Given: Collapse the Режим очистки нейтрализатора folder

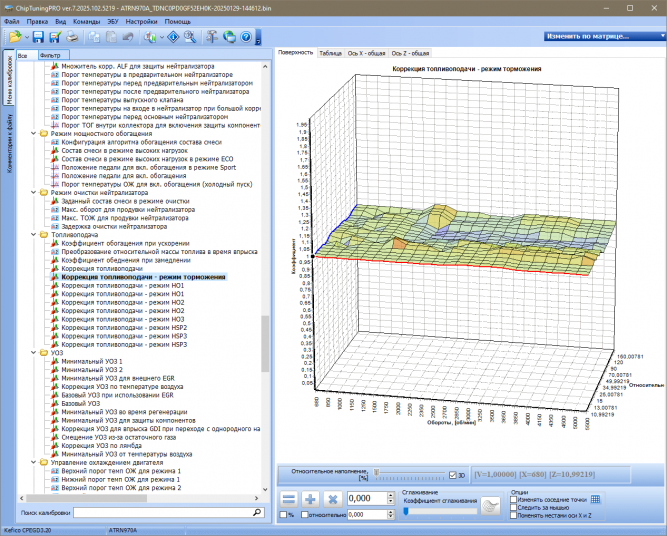Looking at the screenshot, I should coord(34,193).
